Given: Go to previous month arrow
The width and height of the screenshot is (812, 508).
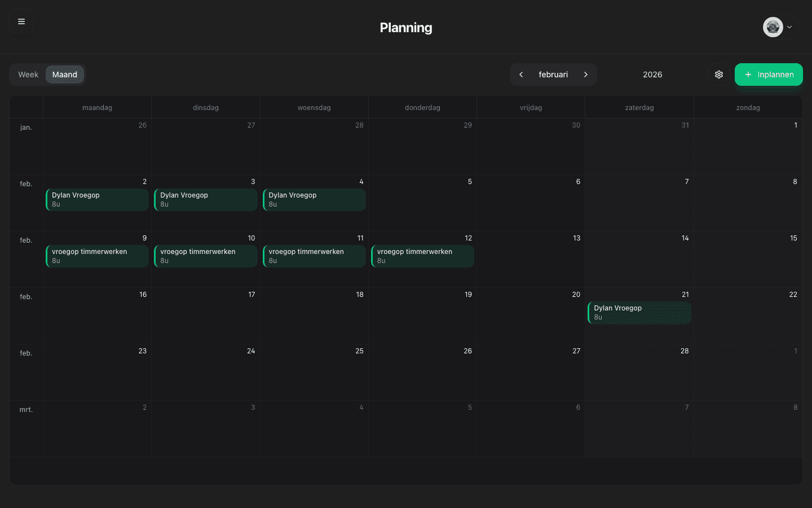Looking at the screenshot, I should tap(521, 75).
